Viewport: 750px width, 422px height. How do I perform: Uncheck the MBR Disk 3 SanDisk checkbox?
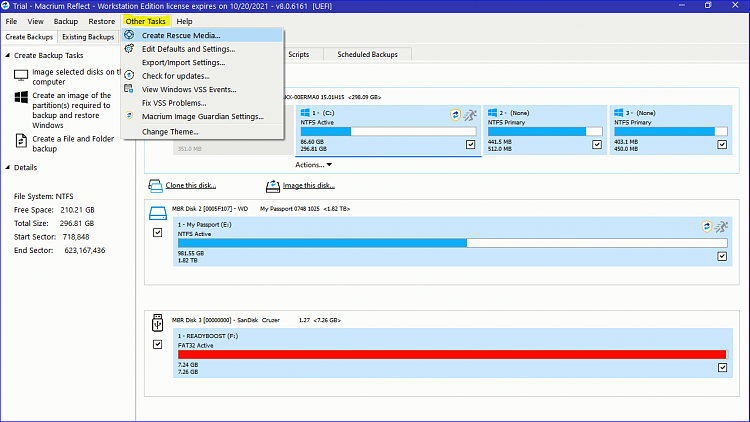pos(157,344)
